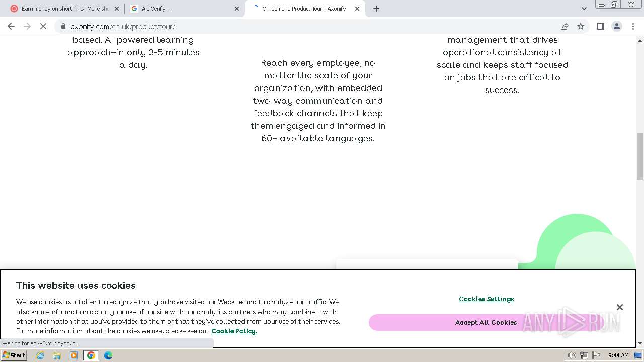This screenshot has height=362, width=644.
Task: Click the scrollbar down arrow
Action: (640, 344)
